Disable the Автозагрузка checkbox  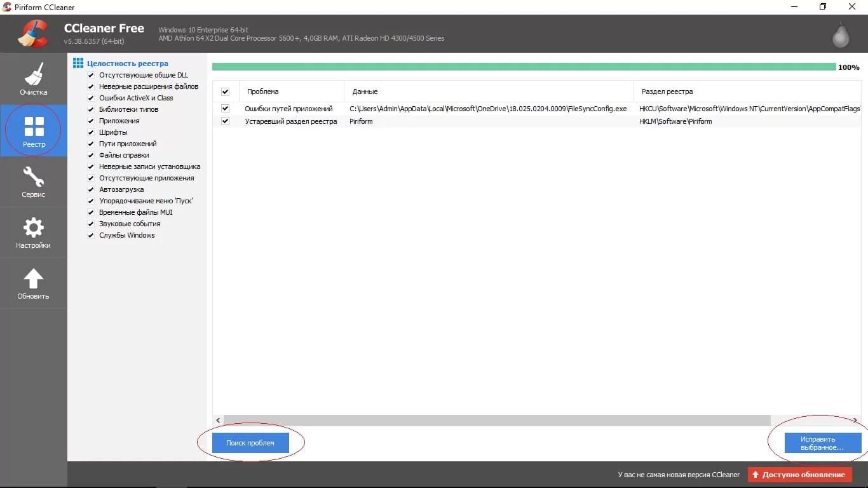pyautogui.click(x=90, y=189)
